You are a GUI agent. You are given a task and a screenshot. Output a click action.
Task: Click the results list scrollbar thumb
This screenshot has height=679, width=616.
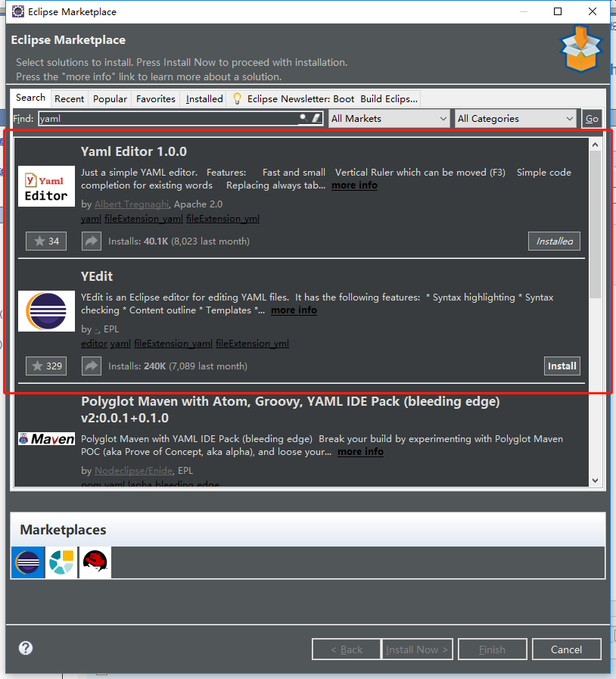596,224
